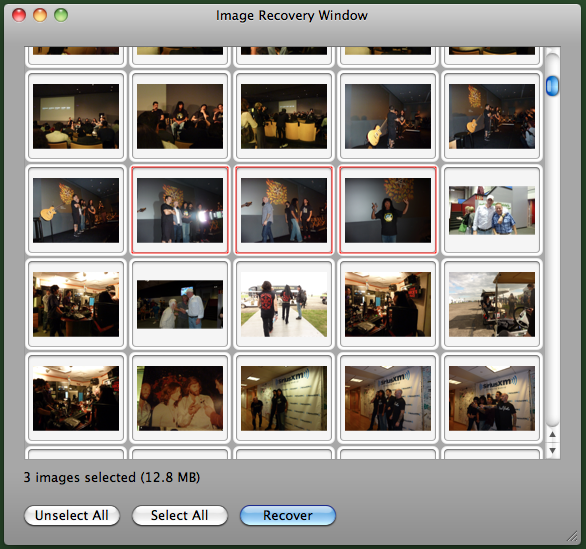Select the thumbnail of the projector screen audience
This screenshot has width=586, height=549.
coord(76,116)
